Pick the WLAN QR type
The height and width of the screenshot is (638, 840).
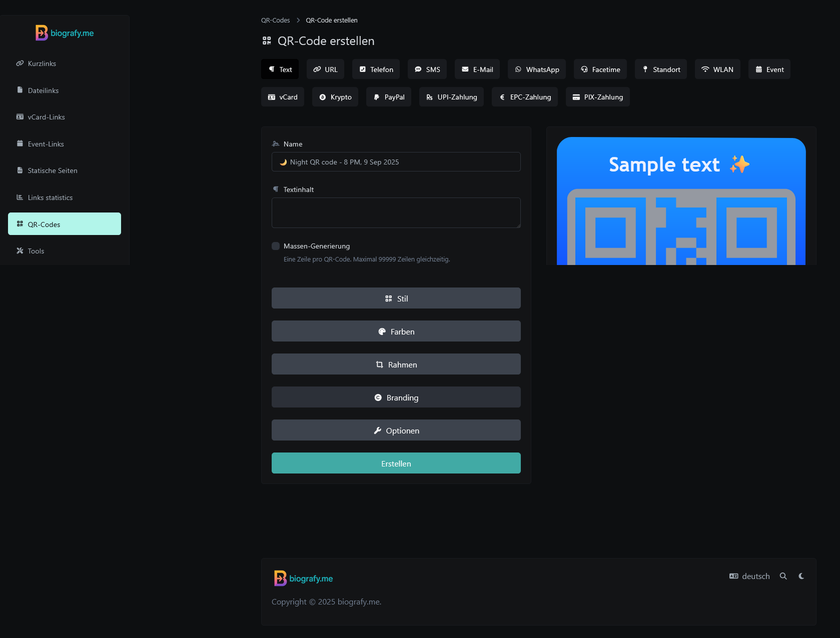tap(717, 69)
